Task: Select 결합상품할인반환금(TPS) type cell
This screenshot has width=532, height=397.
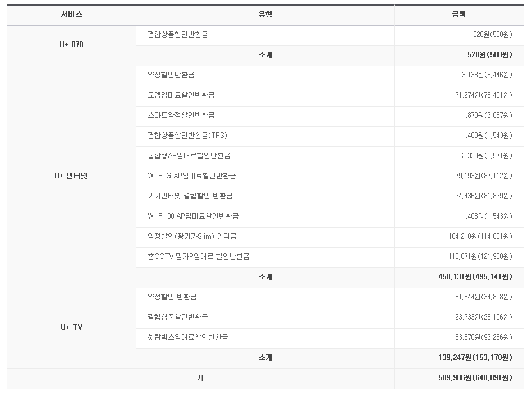Action: pos(187,136)
